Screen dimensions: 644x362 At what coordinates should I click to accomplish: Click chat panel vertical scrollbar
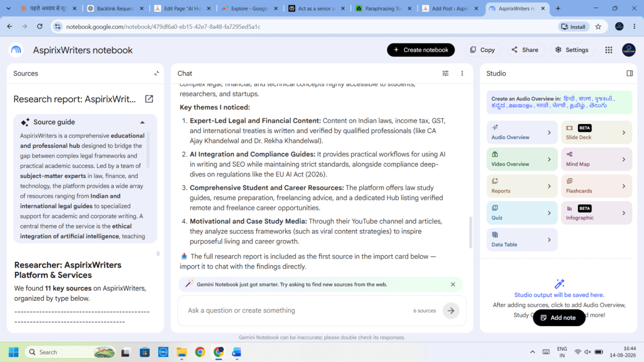pos(470,232)
